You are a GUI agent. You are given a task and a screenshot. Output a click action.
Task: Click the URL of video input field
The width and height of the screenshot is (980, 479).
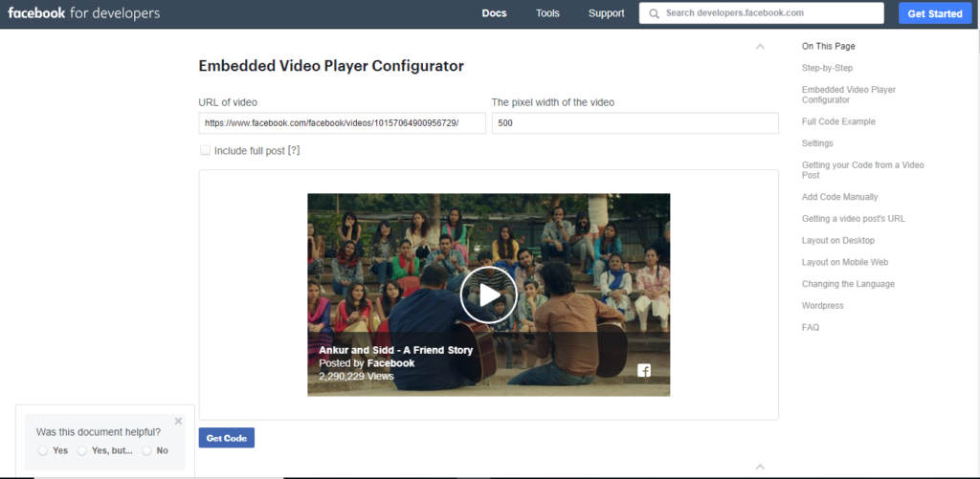point(342,123)
